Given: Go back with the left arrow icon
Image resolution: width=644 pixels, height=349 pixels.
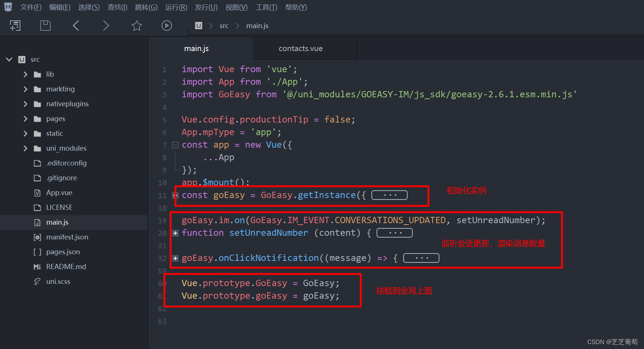Looking at the screenshot, I should click(x=76, y=26).
